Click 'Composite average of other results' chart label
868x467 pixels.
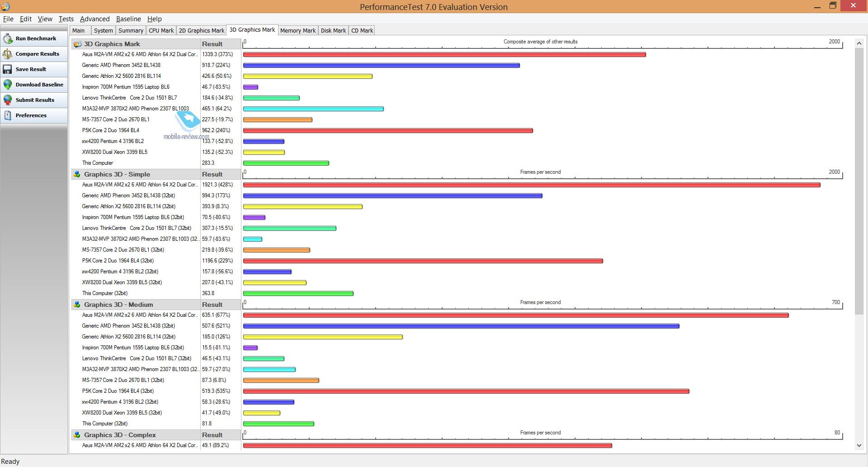(x=540, y=42)
